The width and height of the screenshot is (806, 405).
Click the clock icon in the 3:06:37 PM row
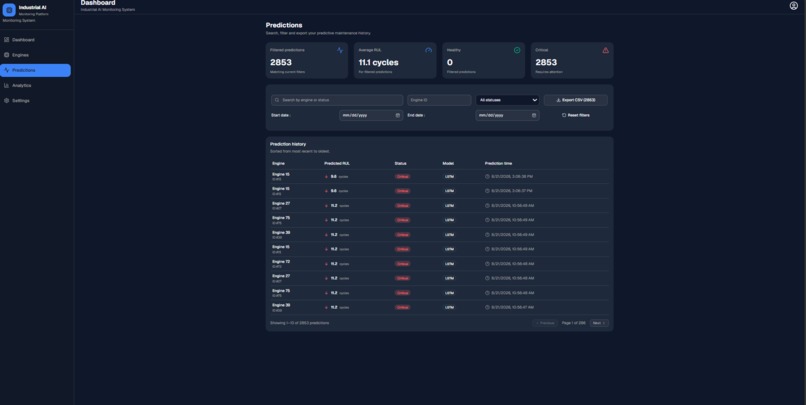pos(487,191)
